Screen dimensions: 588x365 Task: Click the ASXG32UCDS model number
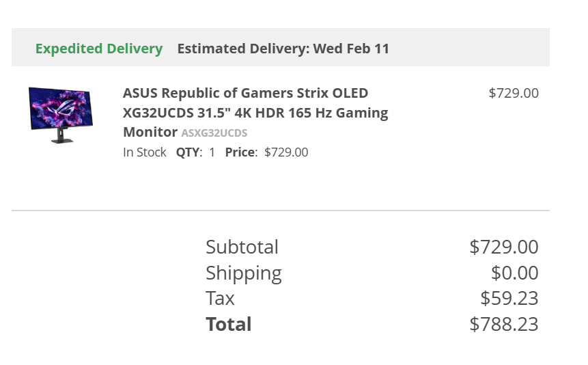pyautogui.click(x=214, y=133)
